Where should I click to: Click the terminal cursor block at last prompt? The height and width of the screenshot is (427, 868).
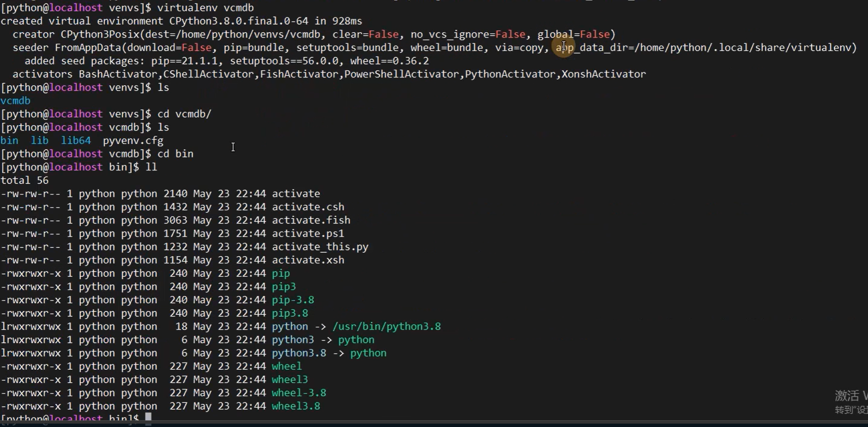pos(148,418)
